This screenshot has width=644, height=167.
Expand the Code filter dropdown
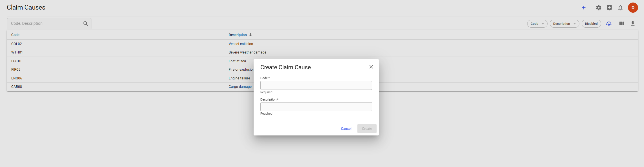click(x=537, y=24)
